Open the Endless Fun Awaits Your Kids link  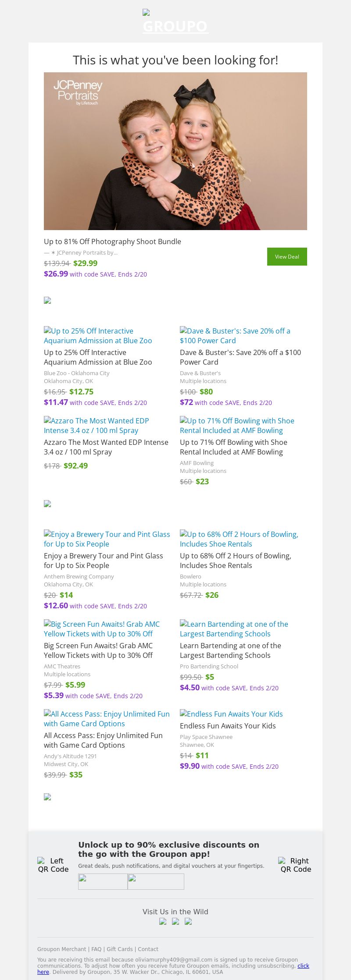click(231, 714)
